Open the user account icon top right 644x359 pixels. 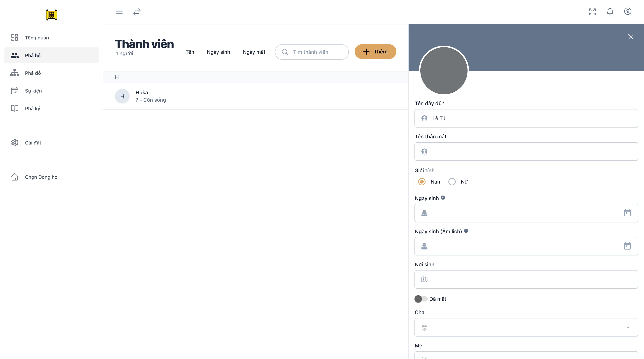(x=628, y=11)
